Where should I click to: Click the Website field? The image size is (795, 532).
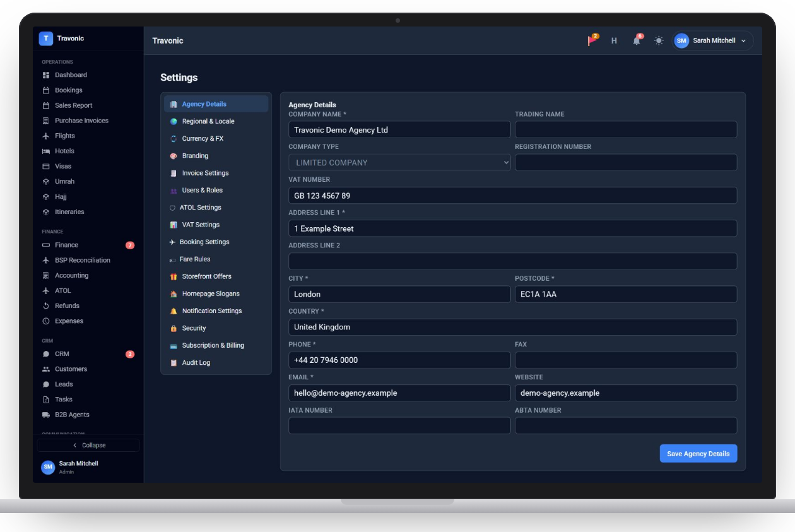click(x=626, y=393)
